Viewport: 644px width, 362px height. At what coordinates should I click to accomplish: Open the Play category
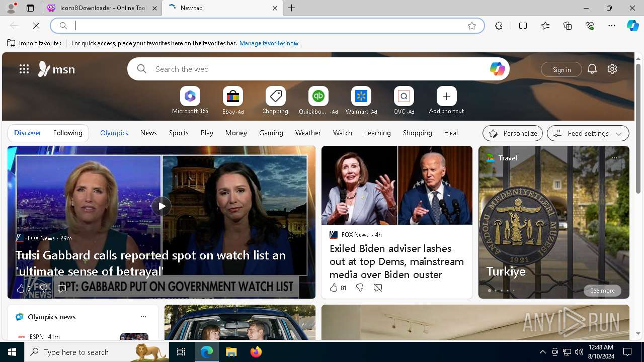pyautogui.click(x=207, y=133)
